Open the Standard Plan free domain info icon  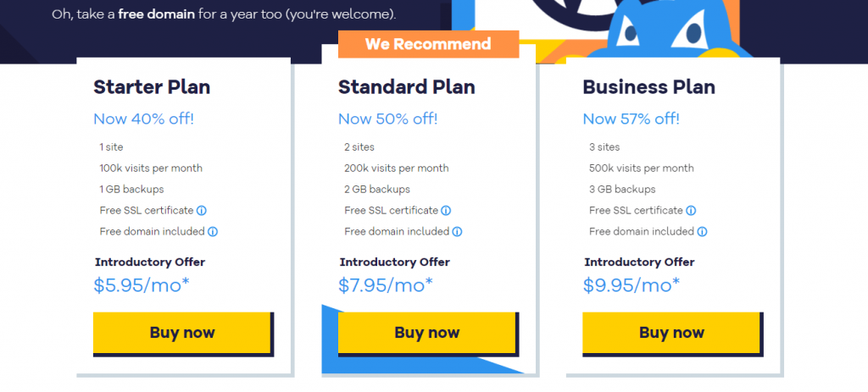(457, 232)
